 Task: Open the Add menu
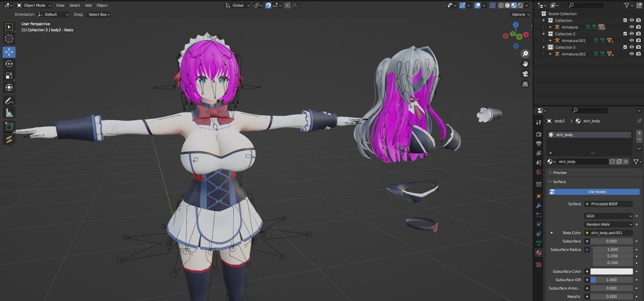click(x=88, y=5)
